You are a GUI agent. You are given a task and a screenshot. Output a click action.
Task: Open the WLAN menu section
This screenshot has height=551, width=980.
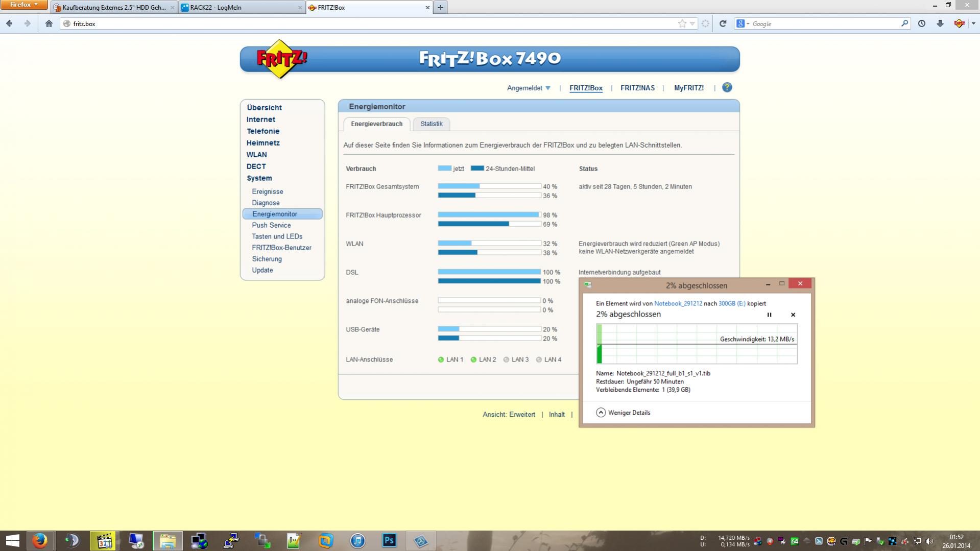257,155
